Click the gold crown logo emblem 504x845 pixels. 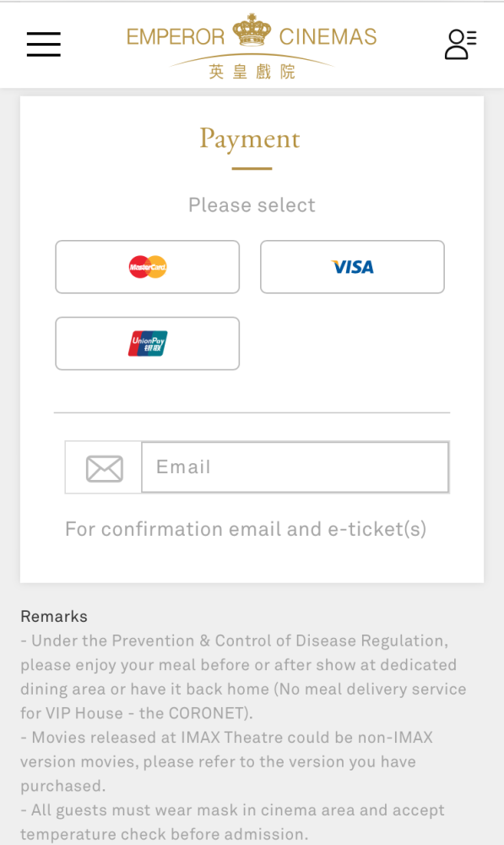click(x=252, y=30)
